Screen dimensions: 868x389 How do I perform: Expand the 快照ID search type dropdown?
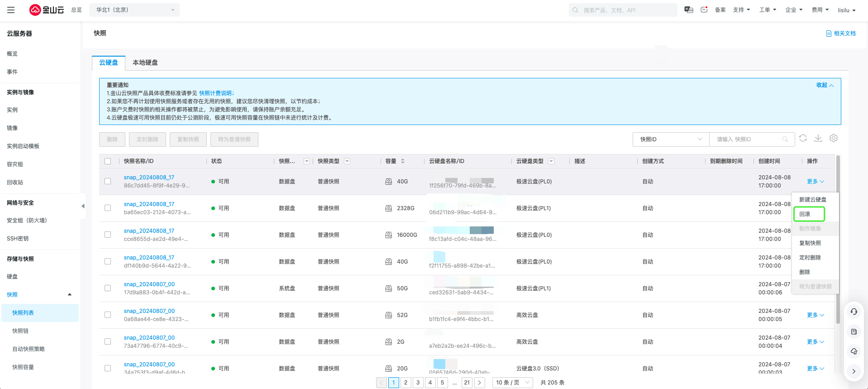point(671,139)
